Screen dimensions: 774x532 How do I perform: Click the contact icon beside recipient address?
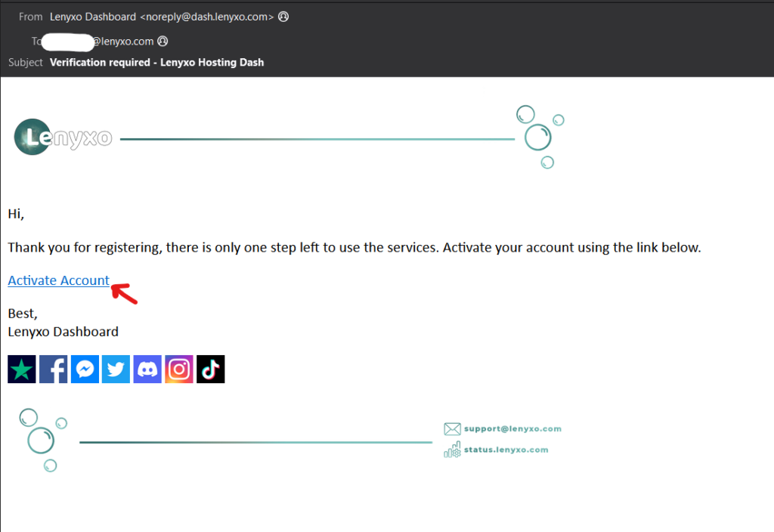163,42
